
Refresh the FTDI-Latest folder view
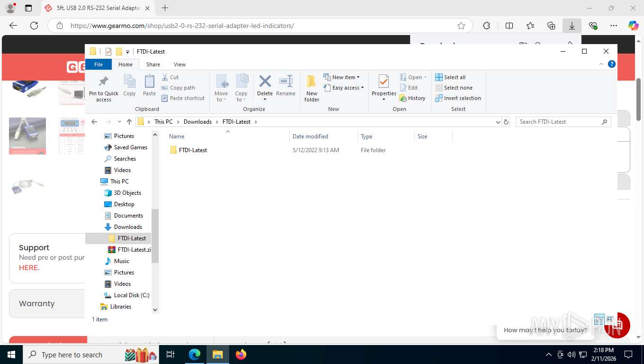pos(506,122)
